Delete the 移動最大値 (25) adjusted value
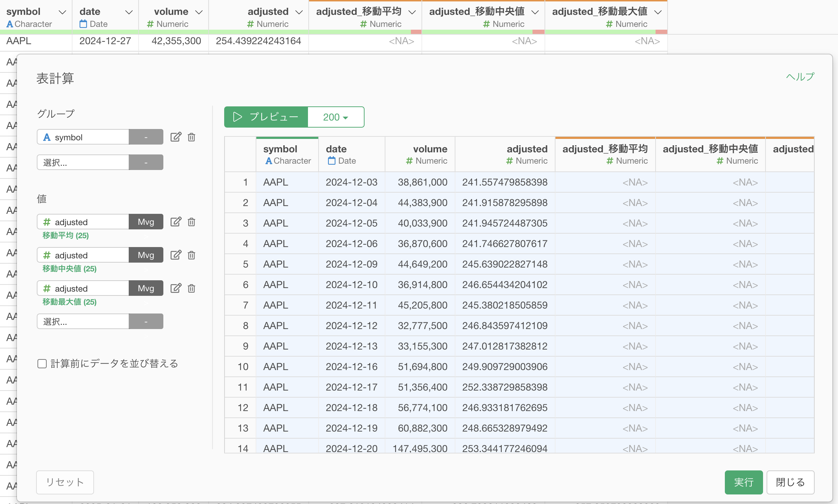This screenshot has width=838, height=504. [191, 288]
